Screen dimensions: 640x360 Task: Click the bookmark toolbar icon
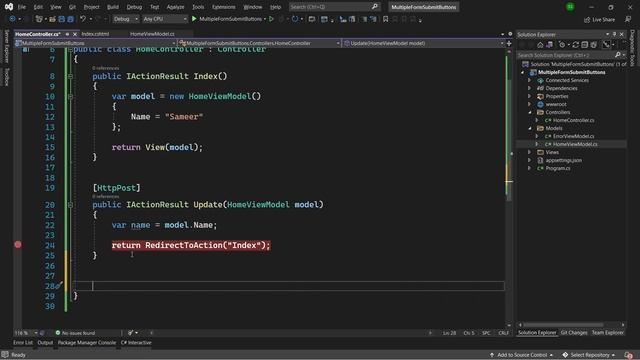point(385,19)
